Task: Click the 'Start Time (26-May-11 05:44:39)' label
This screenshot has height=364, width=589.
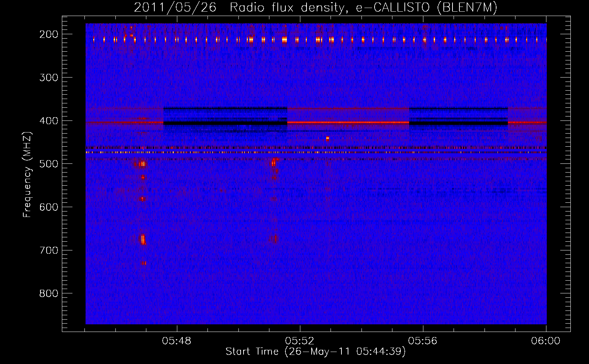Action: (x=315, y=352)
